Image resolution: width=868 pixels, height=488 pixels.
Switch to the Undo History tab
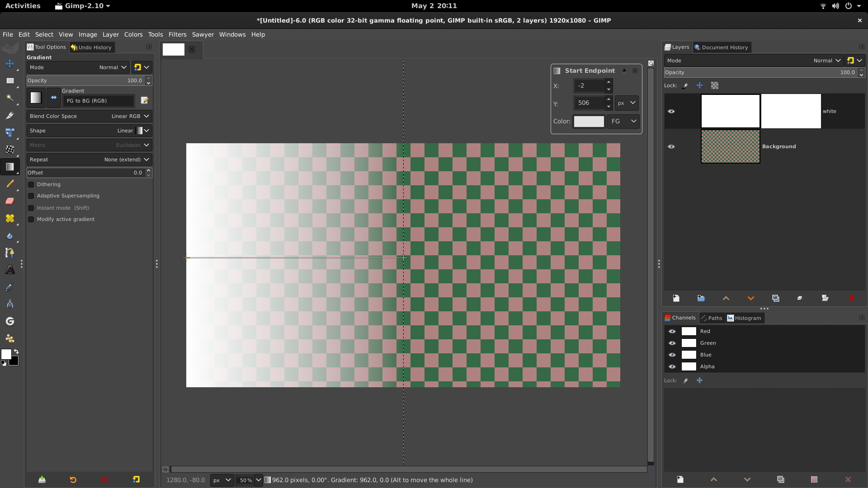coord(91,47)
